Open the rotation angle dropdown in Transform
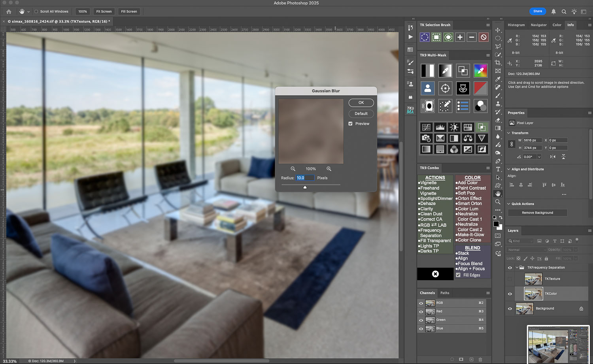 pyautogui.click(x=539, y=157)
